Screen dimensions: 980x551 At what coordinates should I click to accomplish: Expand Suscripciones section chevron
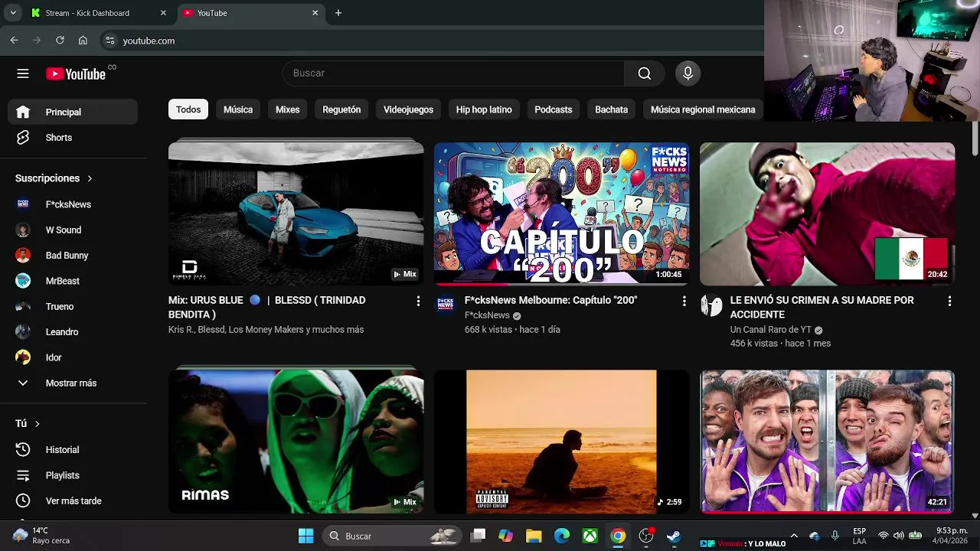point(90,178)
